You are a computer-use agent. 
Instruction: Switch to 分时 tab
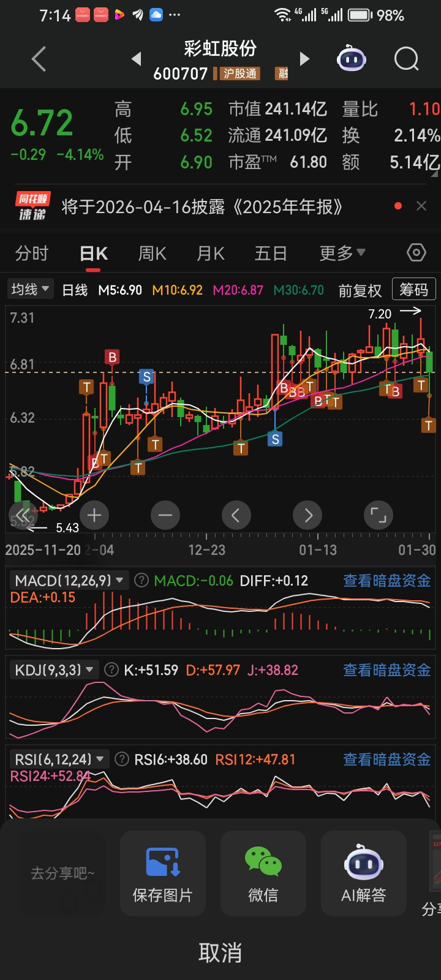(32, 253)
